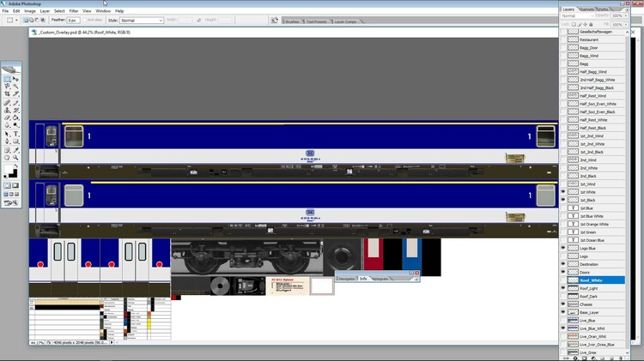Click the Feather input field

[73, 20]
